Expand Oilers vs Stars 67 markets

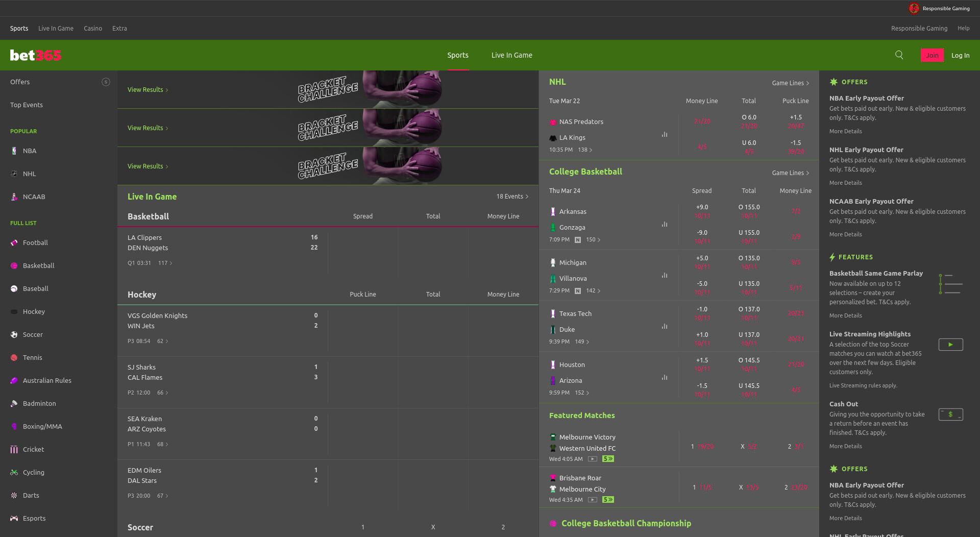click(162, 496)
